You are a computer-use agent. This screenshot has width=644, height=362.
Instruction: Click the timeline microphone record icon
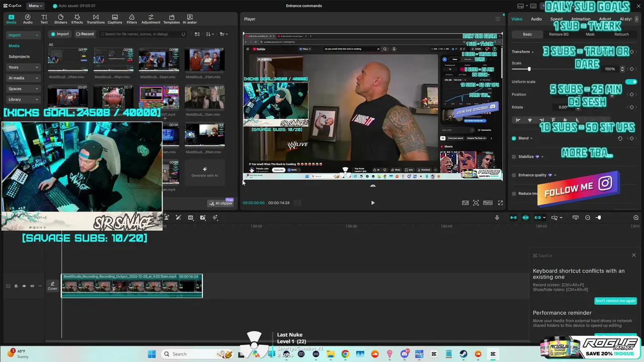(497, 218)
